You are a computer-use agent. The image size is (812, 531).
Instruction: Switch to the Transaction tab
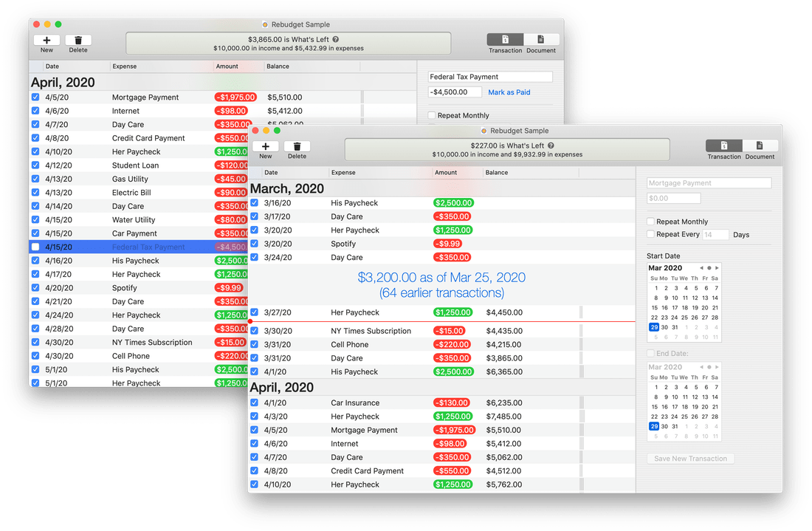[x=724, y=147]
